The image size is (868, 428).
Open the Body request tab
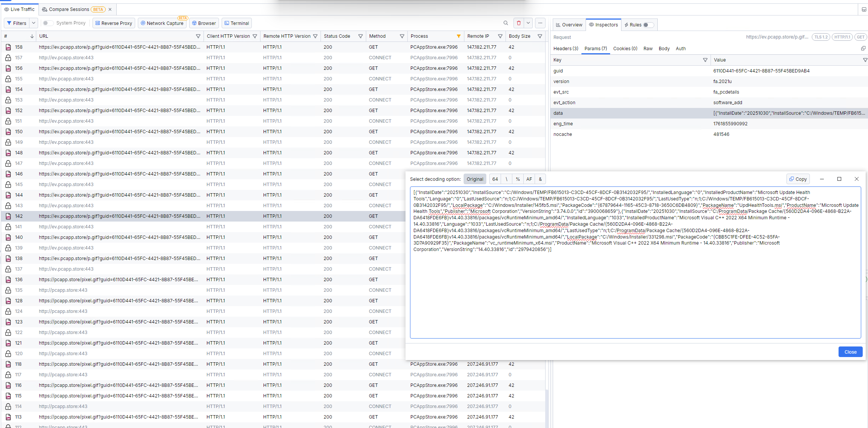pos(664,49)
